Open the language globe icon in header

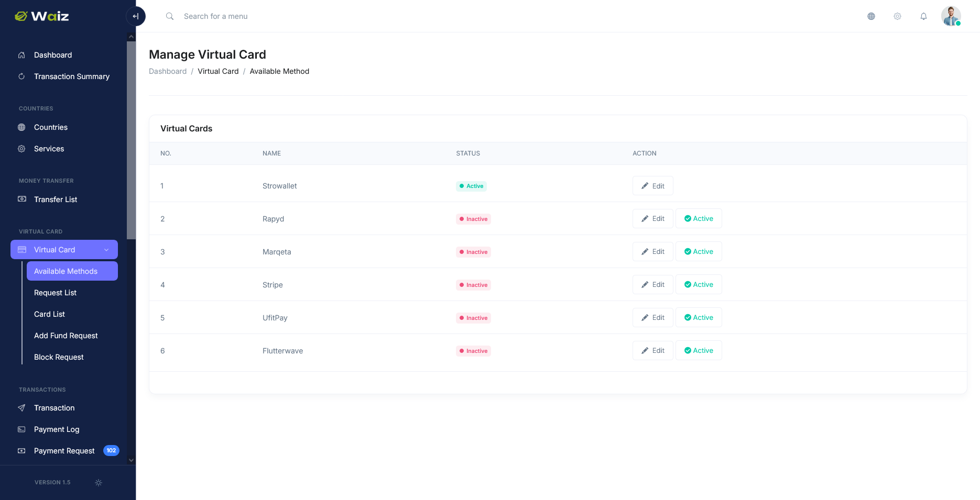[x=871, y=16]
